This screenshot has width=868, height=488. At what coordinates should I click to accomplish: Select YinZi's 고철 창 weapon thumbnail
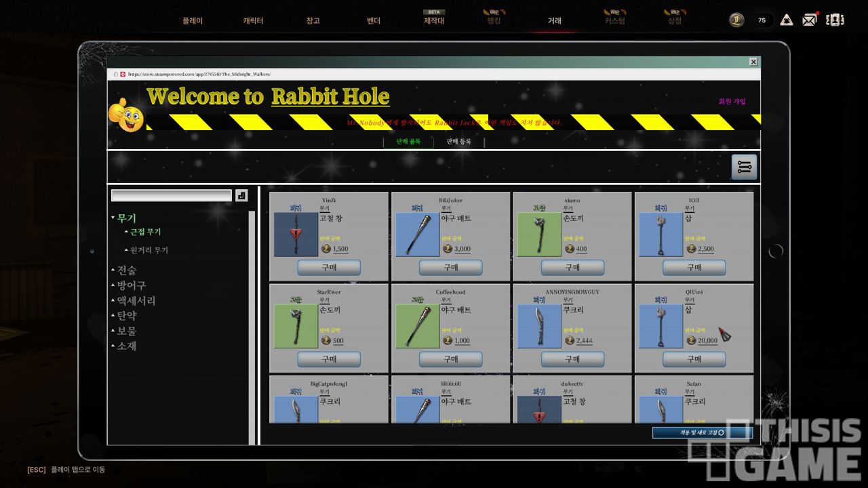pos(296,235)
